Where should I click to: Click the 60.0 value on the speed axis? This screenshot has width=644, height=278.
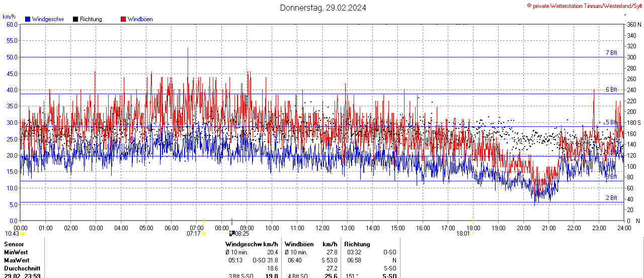click(x=12, y=24)
